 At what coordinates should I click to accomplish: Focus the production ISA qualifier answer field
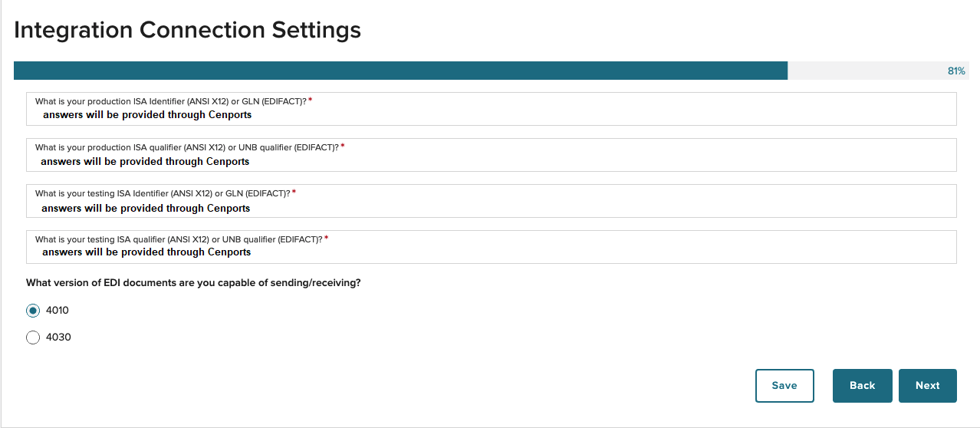point(492,155)
